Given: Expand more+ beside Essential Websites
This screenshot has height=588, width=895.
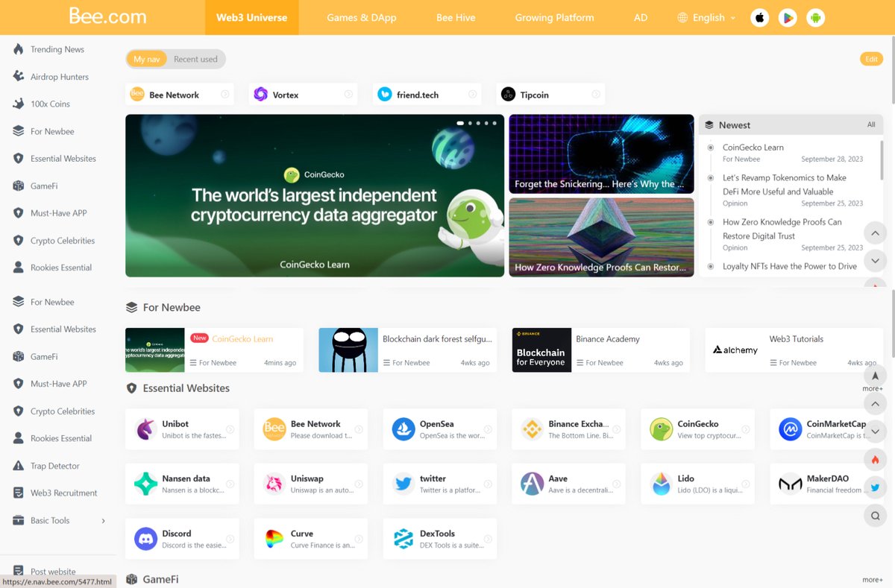Looking at the screenshot, I should [873, 388].
